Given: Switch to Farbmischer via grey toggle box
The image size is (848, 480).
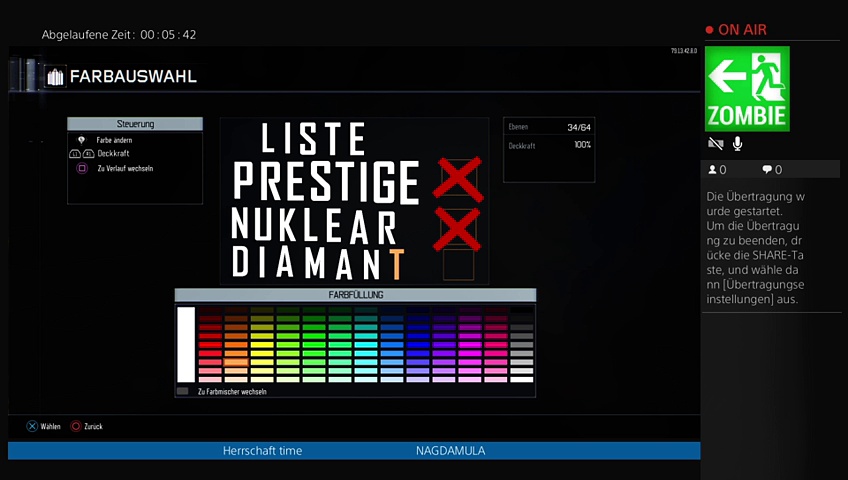Looking at the screenshot, I should (182, 391).
